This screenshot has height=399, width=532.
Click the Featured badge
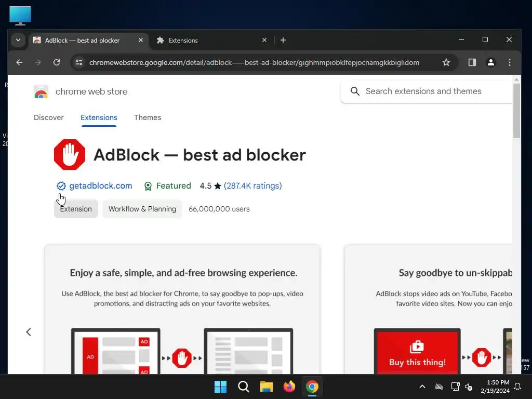click(168, 186)
